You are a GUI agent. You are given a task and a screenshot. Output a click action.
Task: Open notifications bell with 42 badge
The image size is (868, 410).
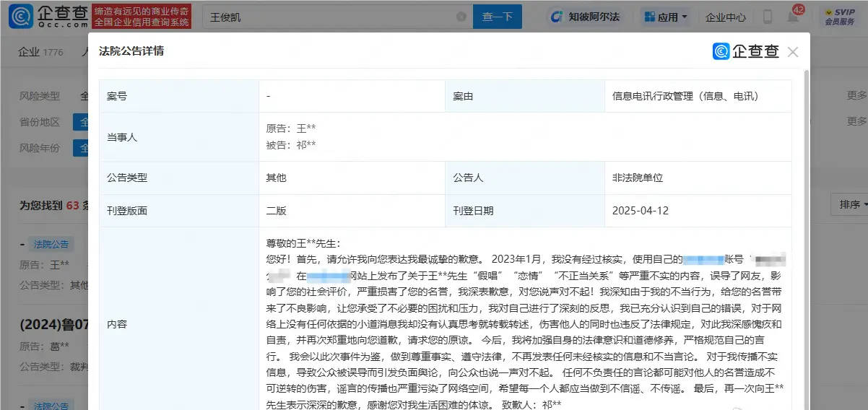(793, 17)
